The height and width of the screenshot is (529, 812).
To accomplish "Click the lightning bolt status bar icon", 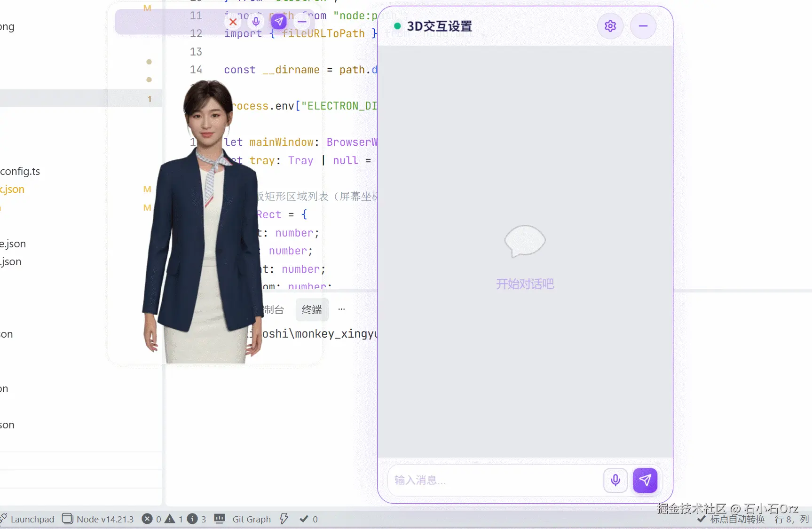I will coord(284,519).
